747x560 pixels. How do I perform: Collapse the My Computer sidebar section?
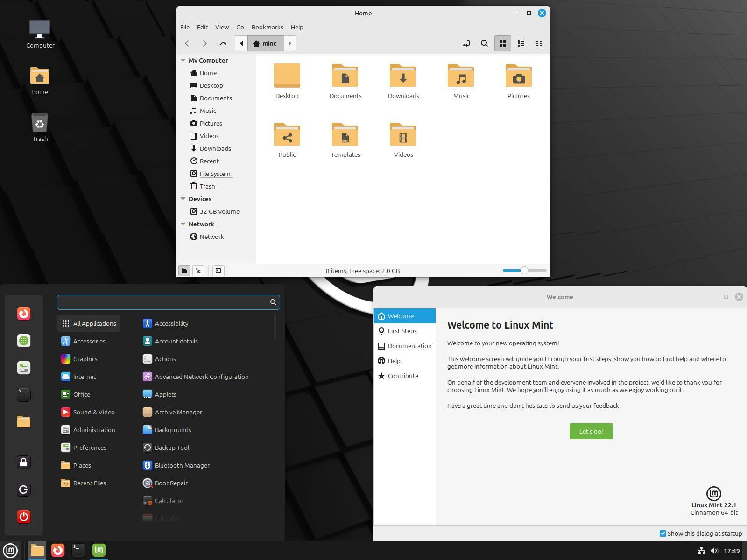[x=183, y=60]
